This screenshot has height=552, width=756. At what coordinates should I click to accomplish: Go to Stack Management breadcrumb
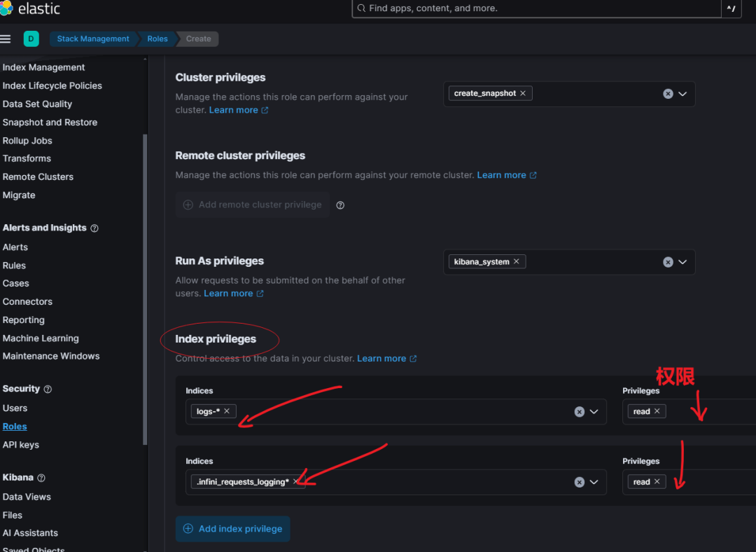[x=93, y=39]
